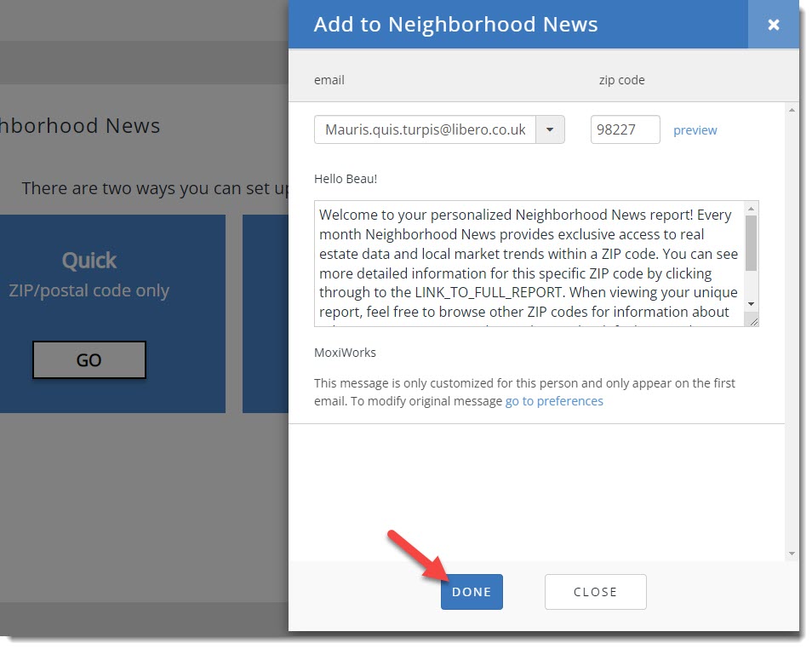
Task: Click the MoxiWorks signature text
Action: pyautogui.click(x=345, y=353)
